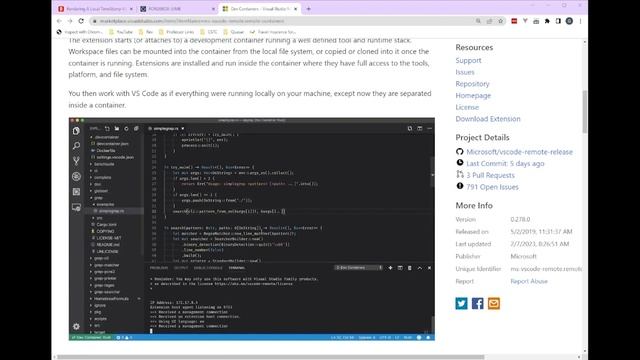Share the extension via the email icon

click(493, 303)
